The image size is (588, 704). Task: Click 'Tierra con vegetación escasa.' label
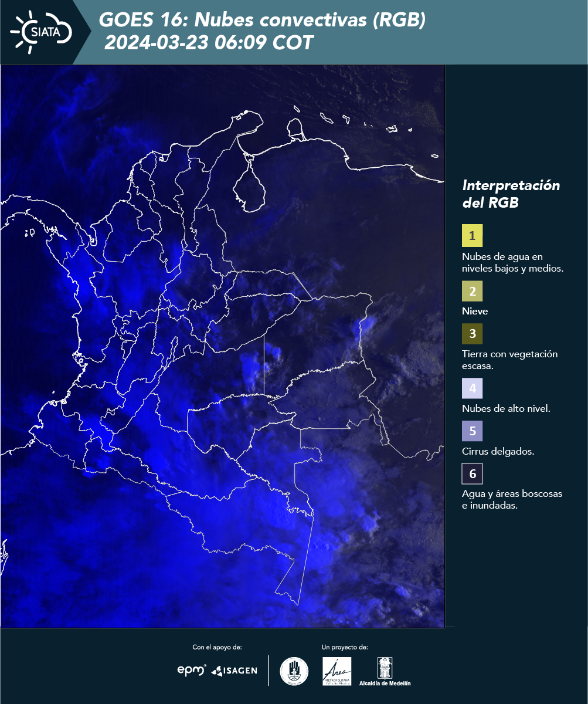pyautogui.click(x=509, y=360)
